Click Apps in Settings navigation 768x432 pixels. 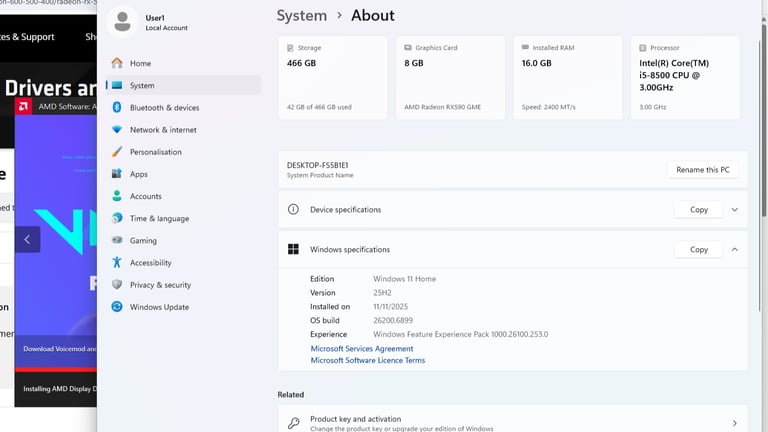coord(183,174)
